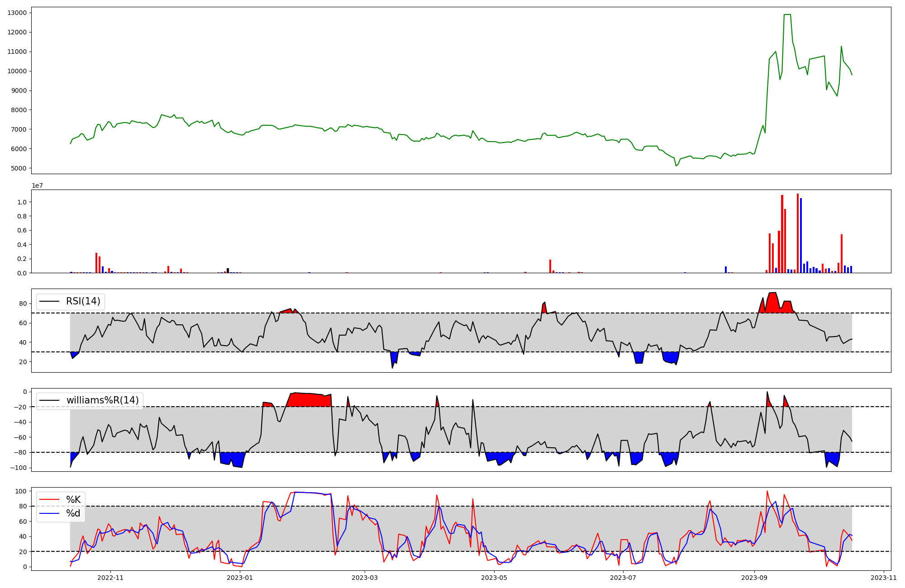Screen dimensions: 905x588
Task: Click the flat green price peak near 13000
Action: [787, 15]
